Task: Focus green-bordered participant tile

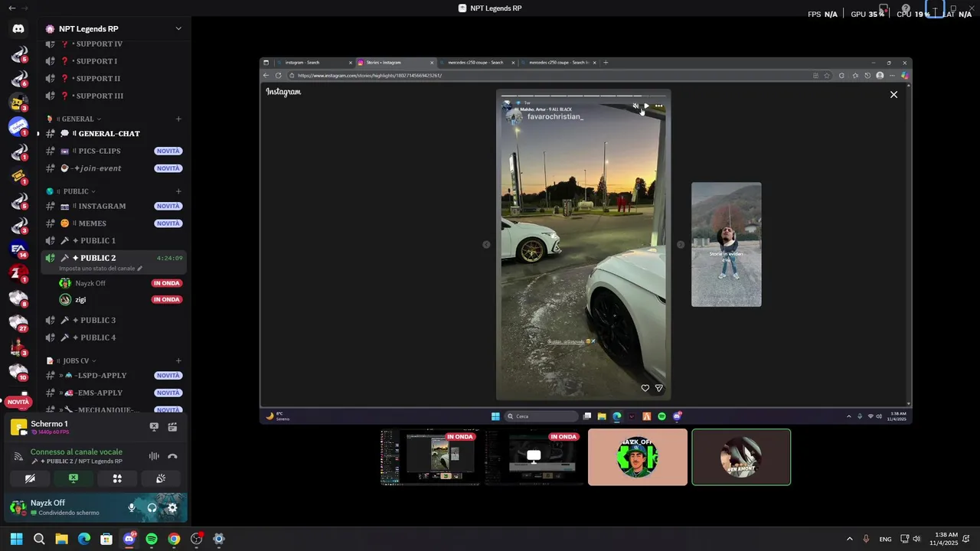Action: 741,457
